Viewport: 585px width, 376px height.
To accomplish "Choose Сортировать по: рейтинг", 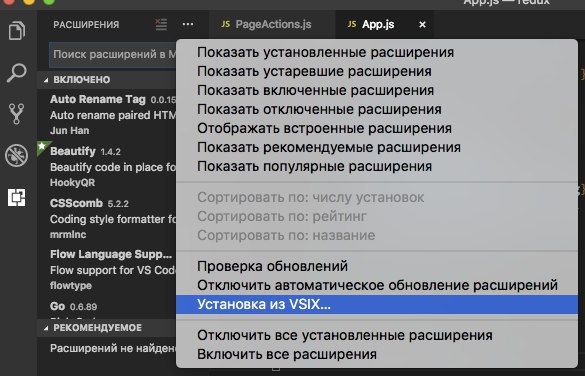I will (x=377, y=216).
